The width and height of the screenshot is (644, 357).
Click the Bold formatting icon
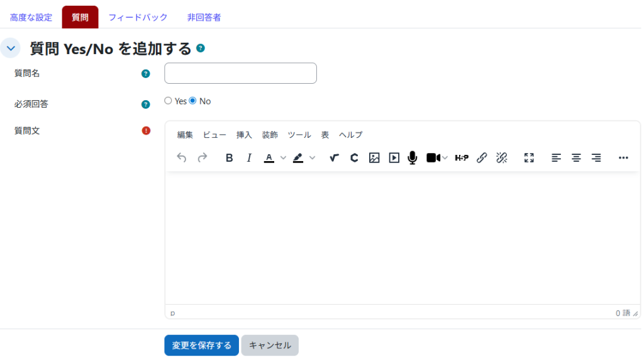(229, 158)
